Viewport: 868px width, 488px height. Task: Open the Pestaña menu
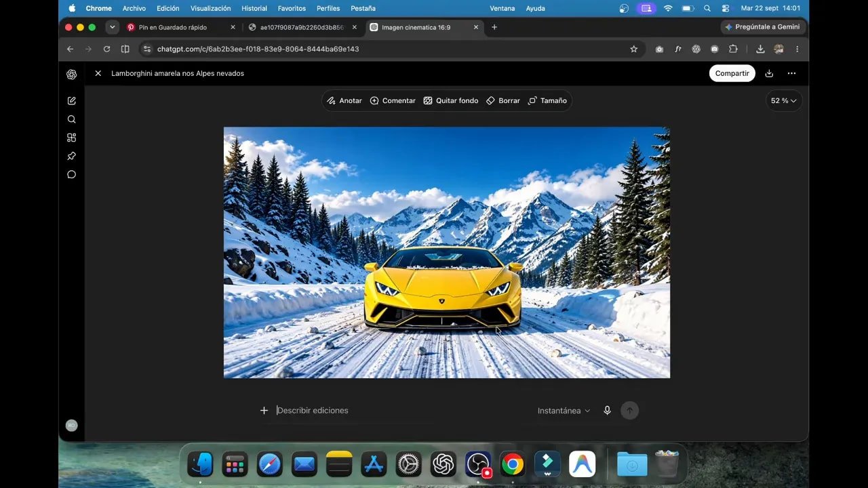tap(363, 8)
